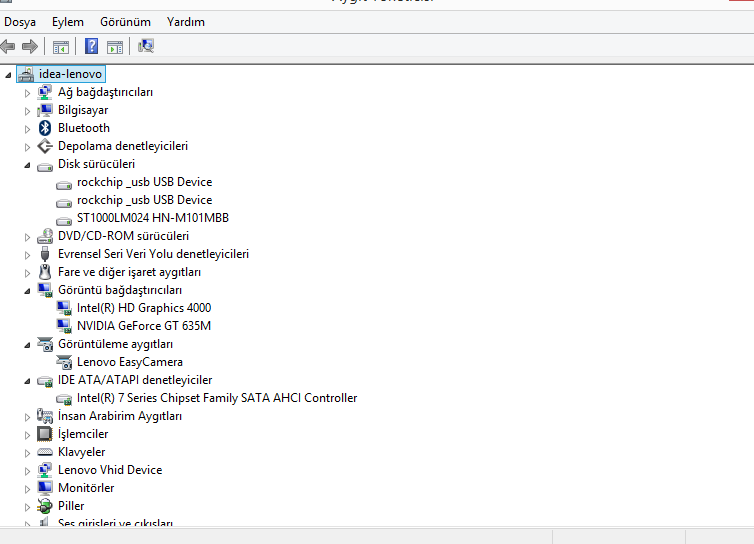
Task: Click the DVD/CD-ROM sürücüleri disc icon
Action: 45,236
